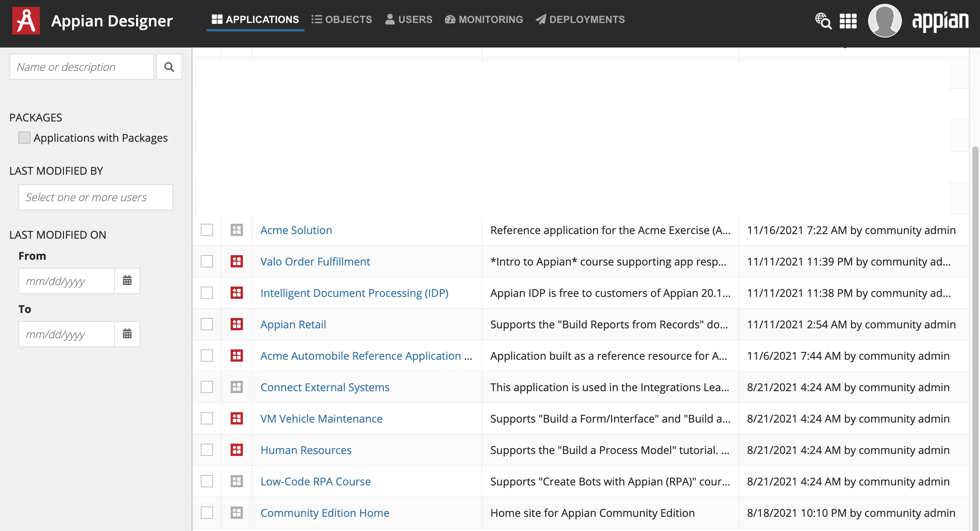Viewport: 980px width, 531px height.
Task: Open the To date calendar picker
Action: pos(127,334)
